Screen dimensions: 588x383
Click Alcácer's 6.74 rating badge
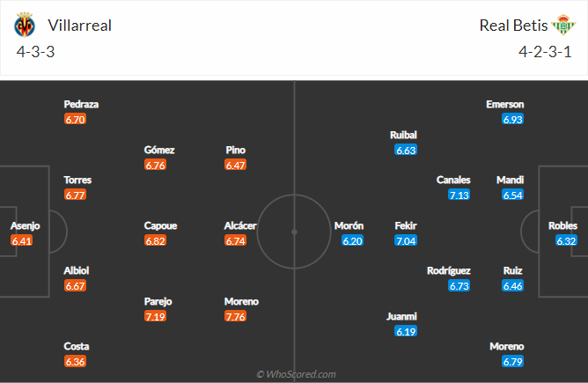(236, 240)
